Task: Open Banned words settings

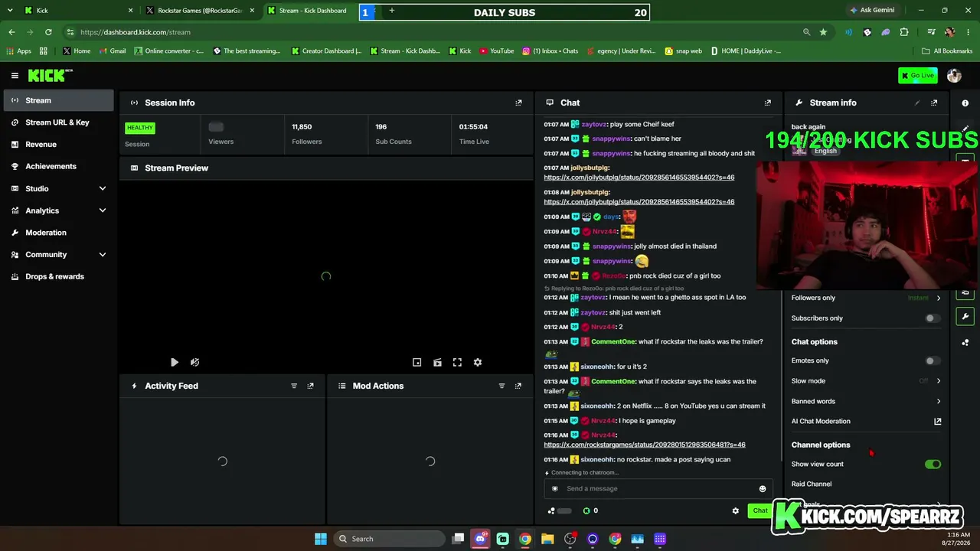Action: click(x=866, y=401)
